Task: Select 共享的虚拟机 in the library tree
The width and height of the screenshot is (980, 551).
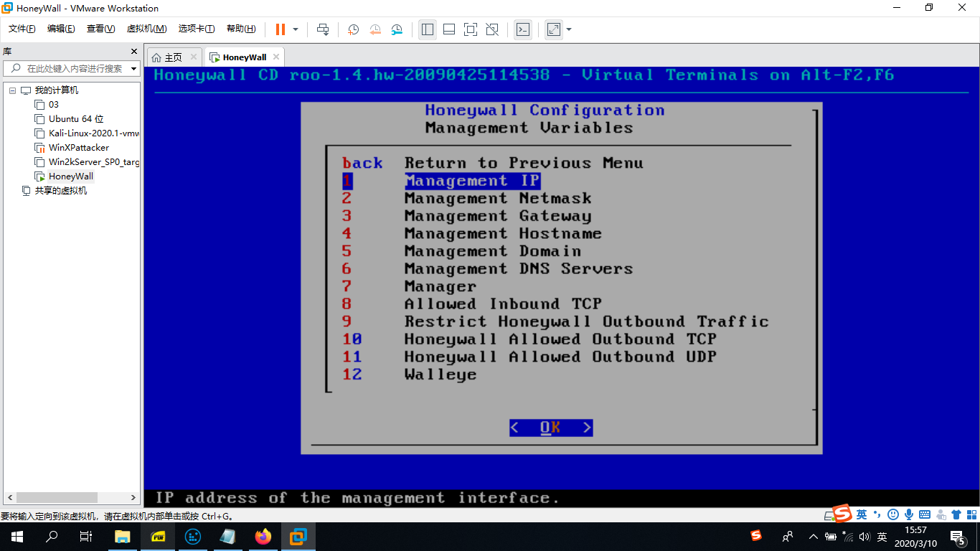Action: pos(61,191)
